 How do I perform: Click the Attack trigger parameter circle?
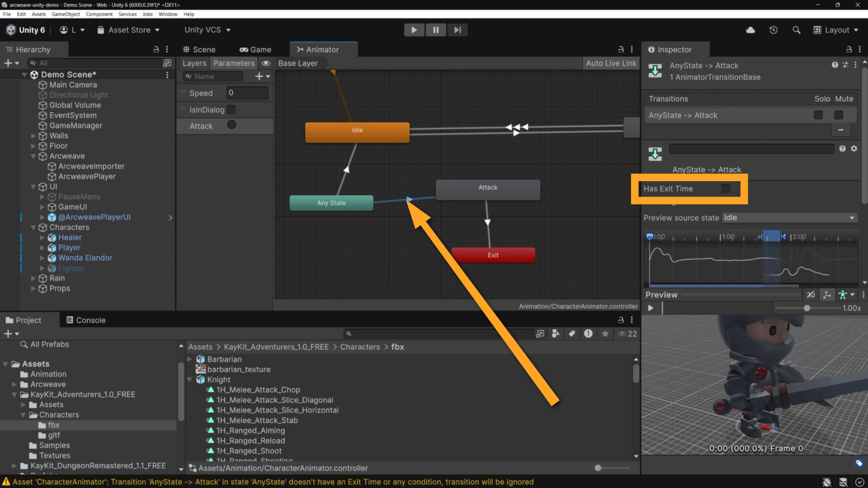pyautogui.click(x=231, y=125)
